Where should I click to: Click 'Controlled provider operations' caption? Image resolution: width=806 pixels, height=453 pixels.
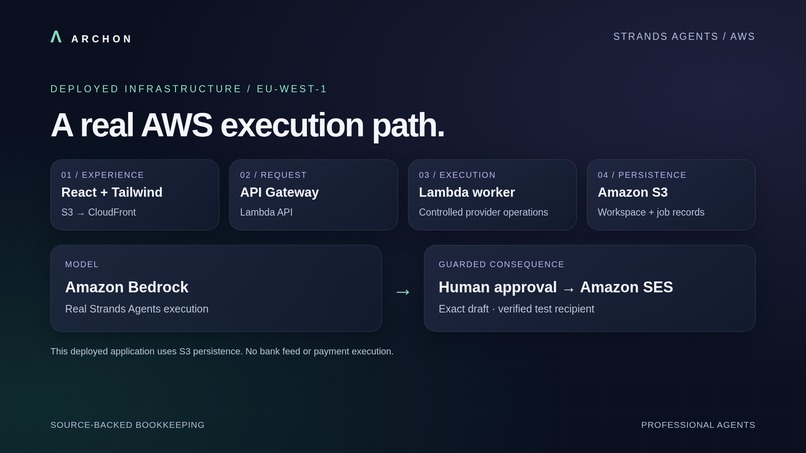(483, 212)
